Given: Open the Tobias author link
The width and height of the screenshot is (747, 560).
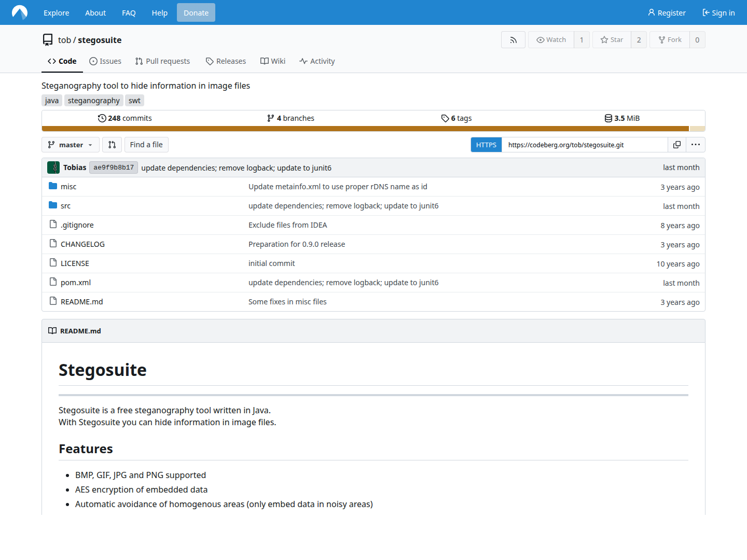Looking at the screenshot, I should tap(75, 167).
